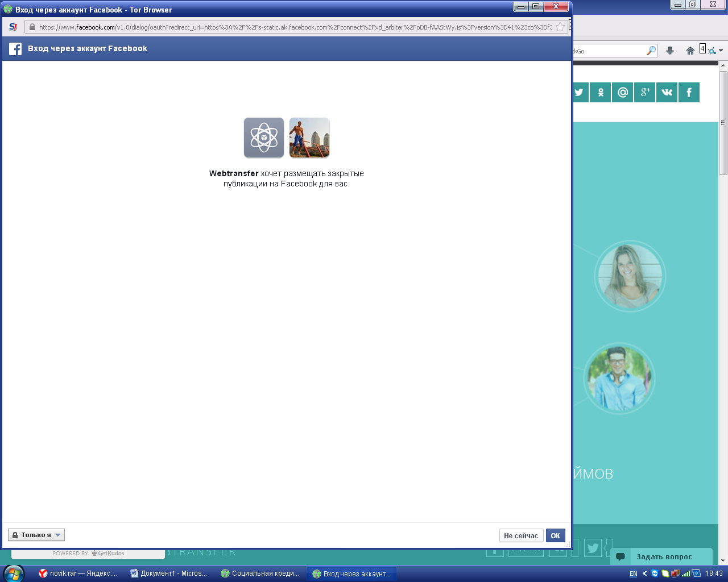Click the Mail.ru @ share icon
The image size is (728, 582).
(x=622, y=92)
